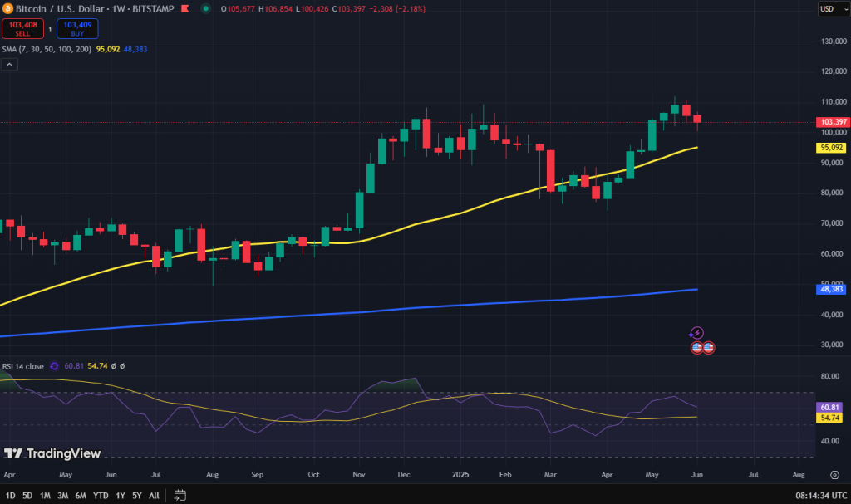Image resolution: width=851 pixels, height=504 pixels.
Task: Click the yellow 95,092 tag on price axis
Action: [x=831, y=148]
